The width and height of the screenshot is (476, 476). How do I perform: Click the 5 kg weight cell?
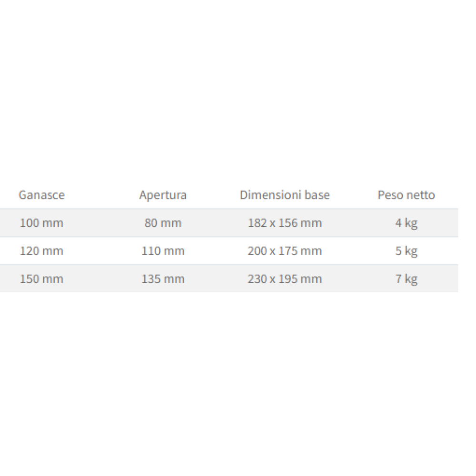click(406, 251)
